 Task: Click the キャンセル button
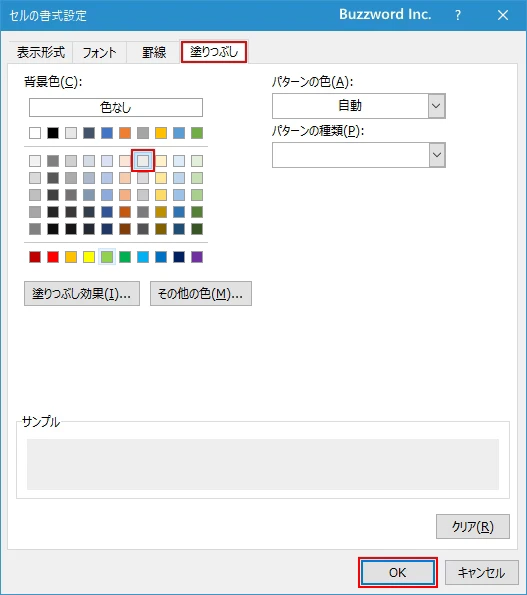481,572
